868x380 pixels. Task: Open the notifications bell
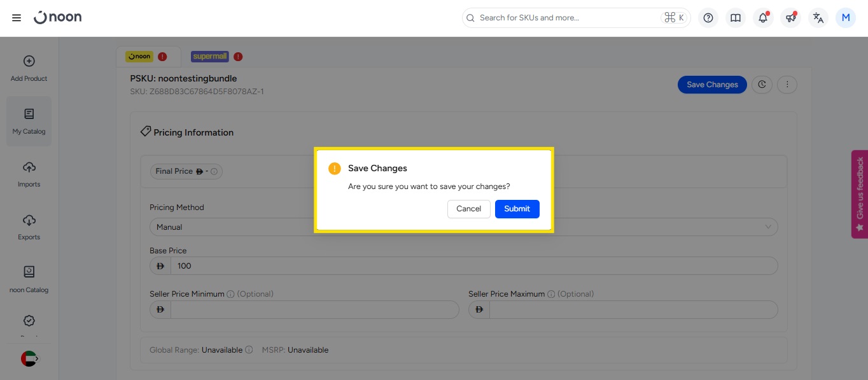click(763, 18)
